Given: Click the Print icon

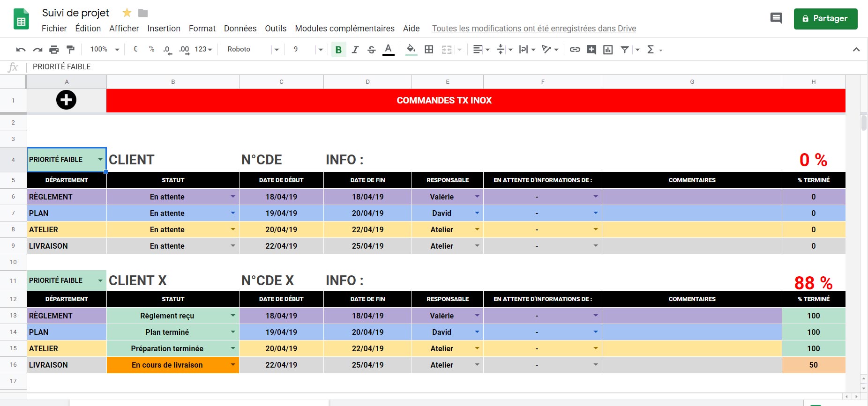Looking at the screenshot, I should pos(54,49).
